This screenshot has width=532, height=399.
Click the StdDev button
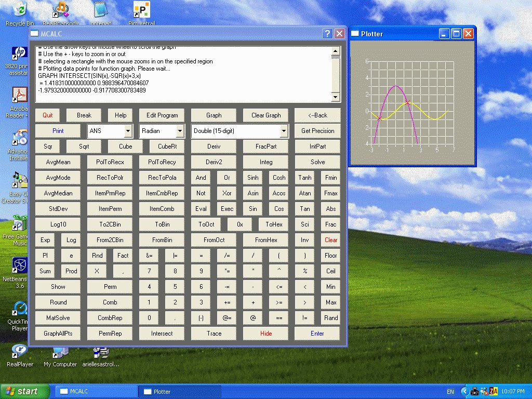pyautogui.click(x=58, y=209)
